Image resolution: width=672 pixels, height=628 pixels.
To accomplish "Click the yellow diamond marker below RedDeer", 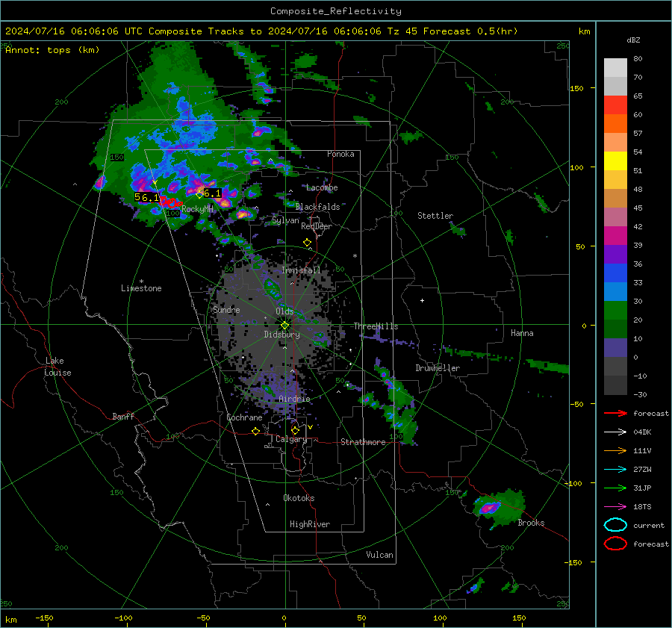I will point(307,243).
